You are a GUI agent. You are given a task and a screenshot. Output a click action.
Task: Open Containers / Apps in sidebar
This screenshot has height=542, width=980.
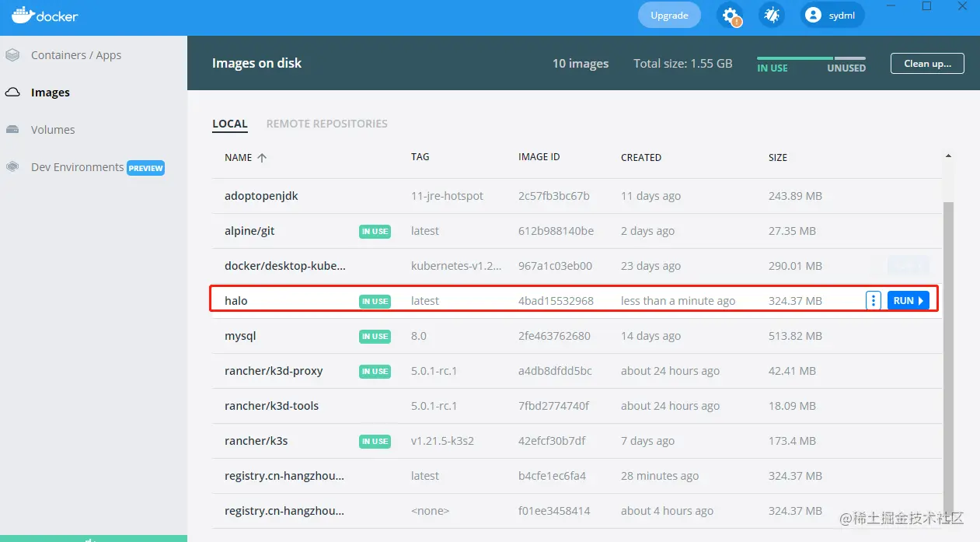[76, 55]
